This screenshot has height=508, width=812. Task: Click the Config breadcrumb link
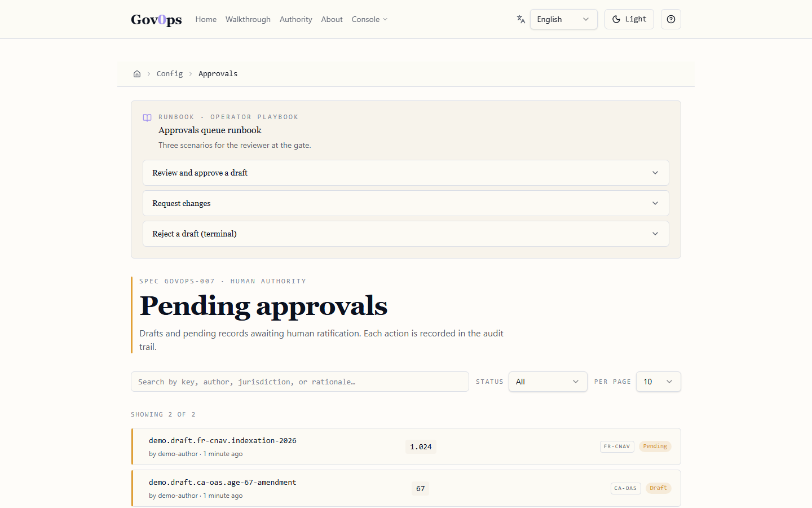[x=170, y=74]
